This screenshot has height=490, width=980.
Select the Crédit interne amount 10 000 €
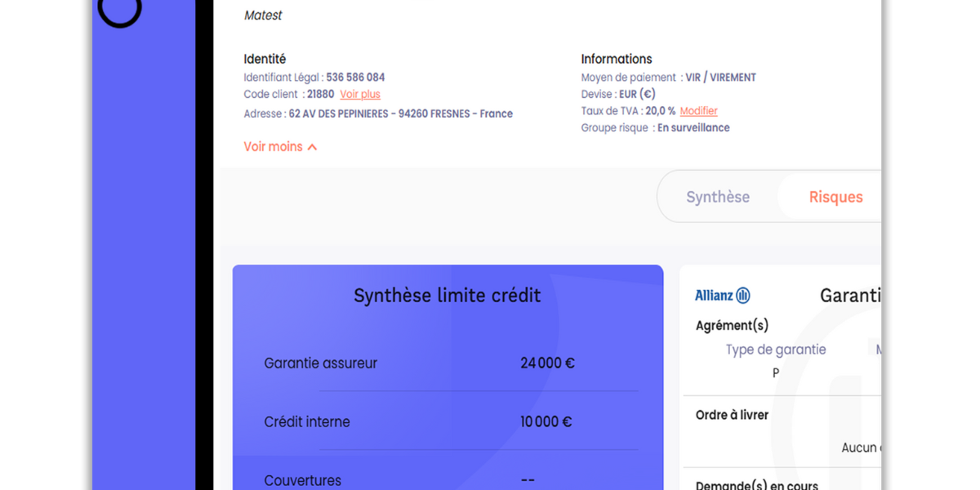pyautogui.click(x=546, y=421)
